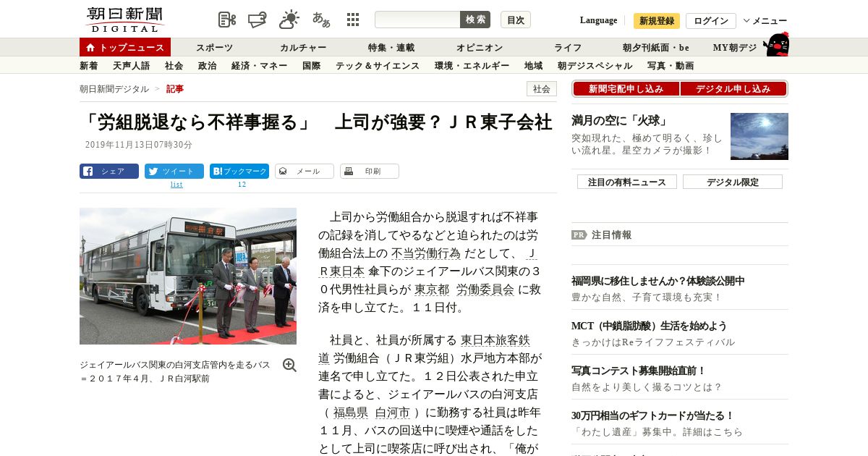Image resolution: width=868 pixels, height=456 pixels.
Task: Click 東京都 keyword link
Action: pyautogui.click(x=433, y=290)
